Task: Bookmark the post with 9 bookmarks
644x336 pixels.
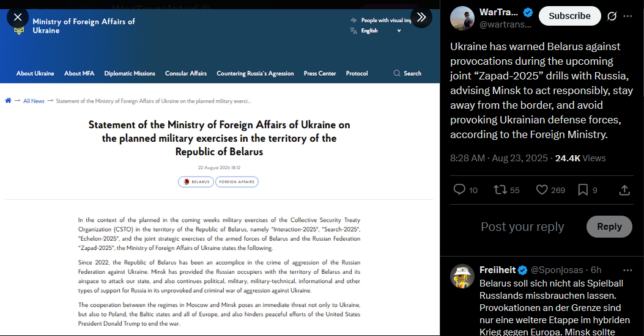Action: click(587, 190)
